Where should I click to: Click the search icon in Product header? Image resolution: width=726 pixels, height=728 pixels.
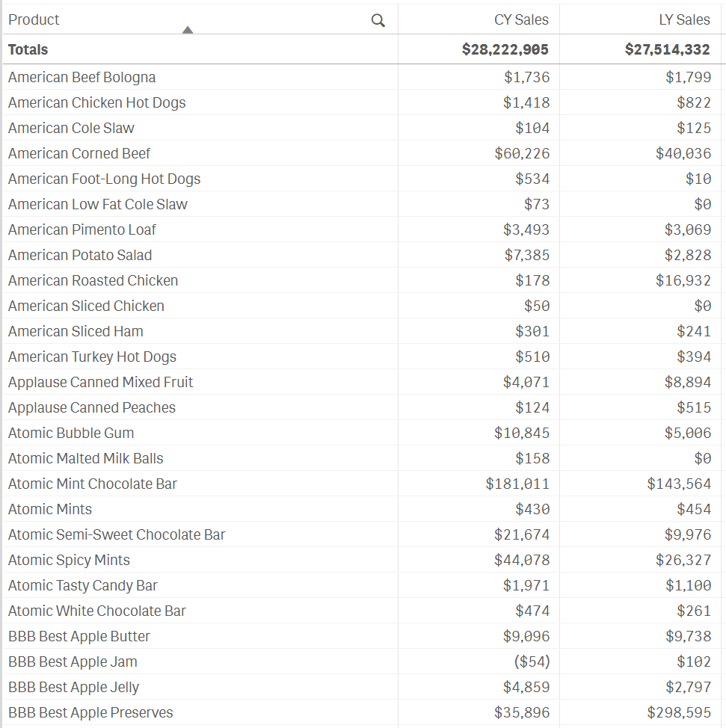coord(378,21)
